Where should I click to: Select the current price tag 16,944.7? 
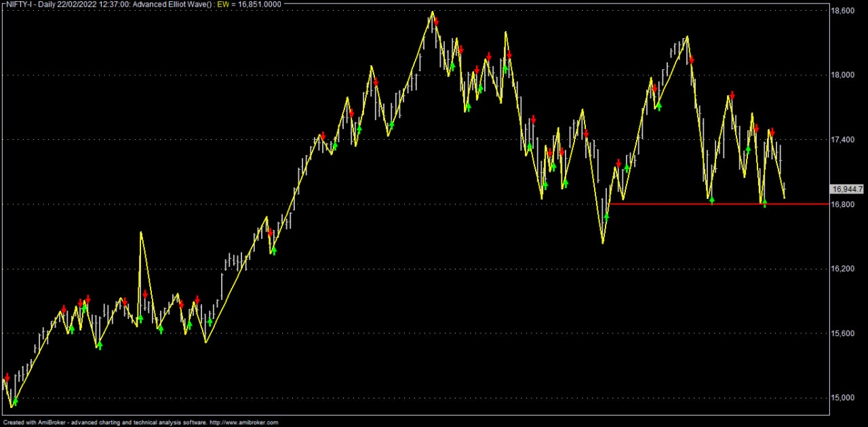847,189
